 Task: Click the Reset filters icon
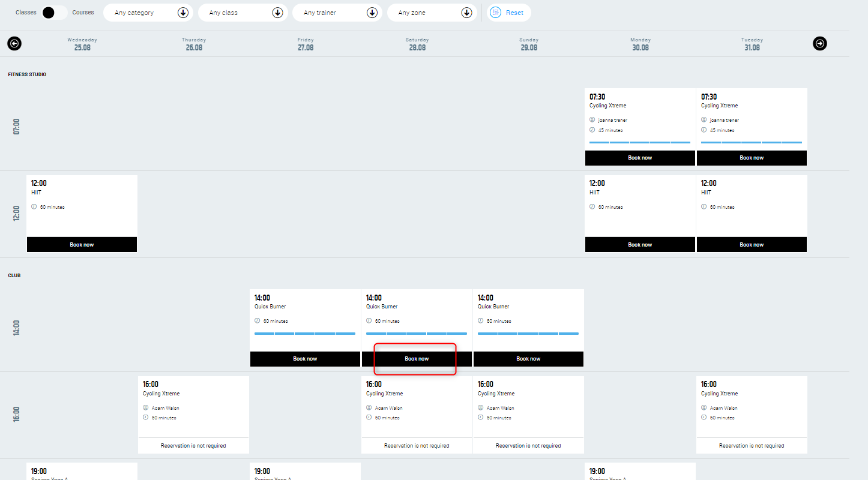(x=496, y=13)
